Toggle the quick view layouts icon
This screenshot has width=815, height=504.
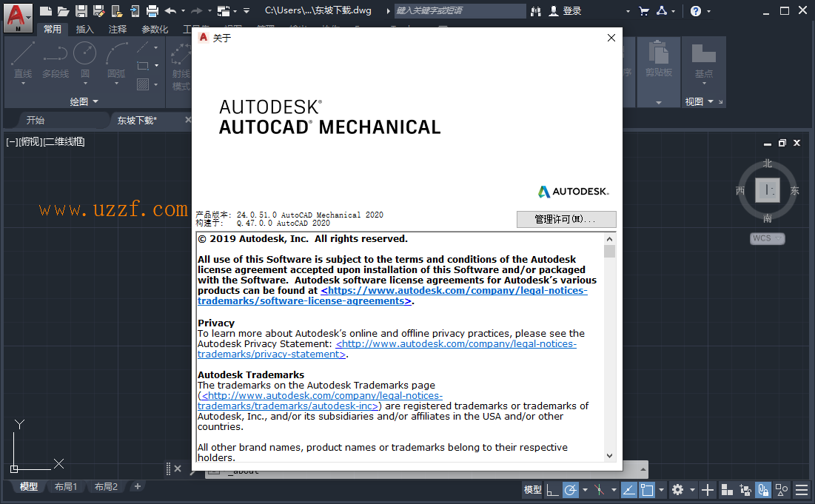click(x=727, y=489)
